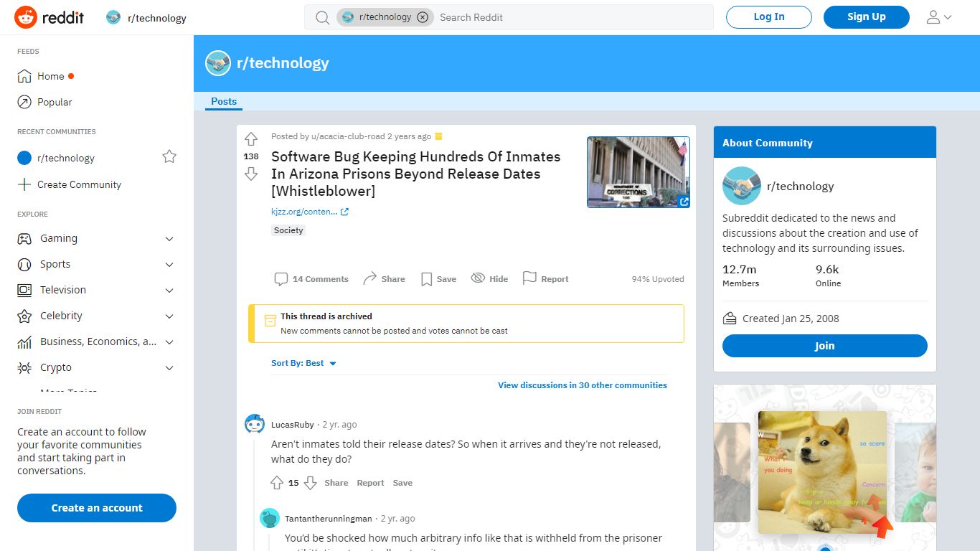Remove the r/technology search filter chip

click(x=423, y=17)
